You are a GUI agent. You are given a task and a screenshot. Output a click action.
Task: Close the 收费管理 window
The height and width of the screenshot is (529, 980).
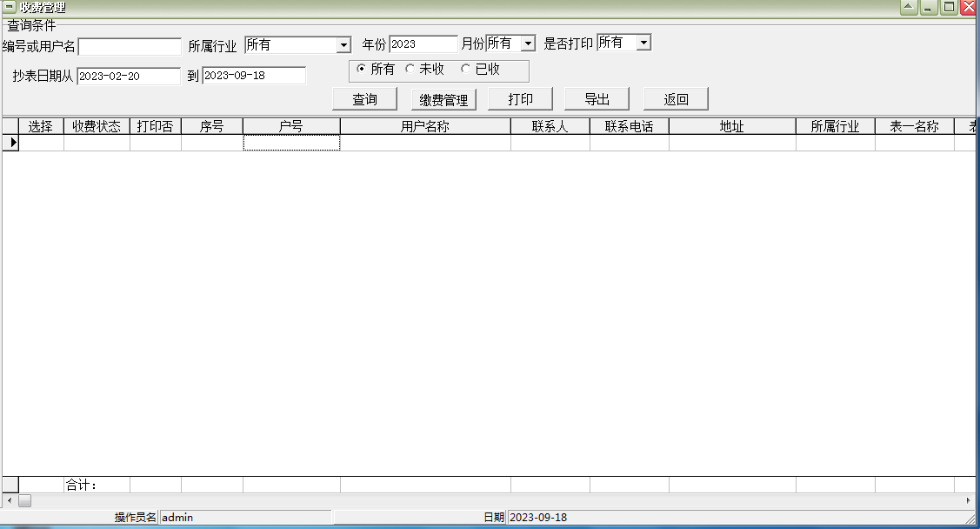click(x=969, y=8)
